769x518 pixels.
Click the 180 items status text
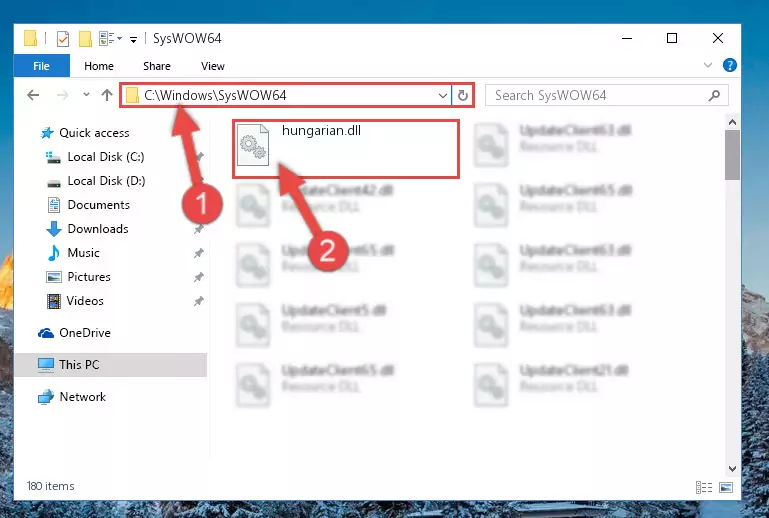coord(51,486)
